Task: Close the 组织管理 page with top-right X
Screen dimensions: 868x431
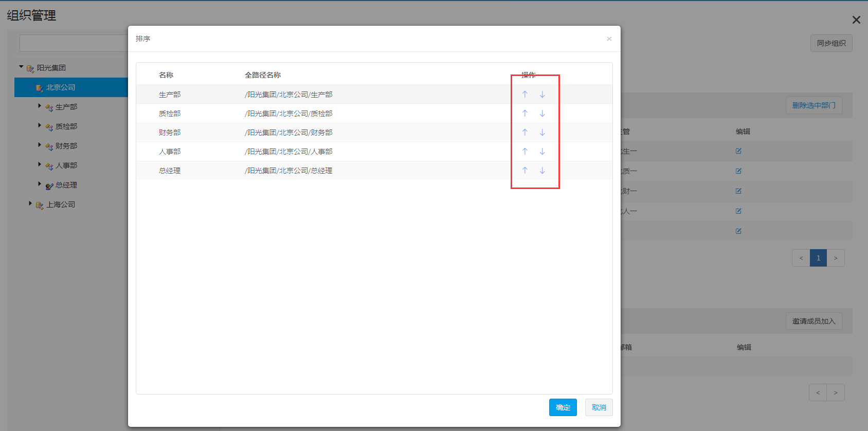Action: click(856, 20)
